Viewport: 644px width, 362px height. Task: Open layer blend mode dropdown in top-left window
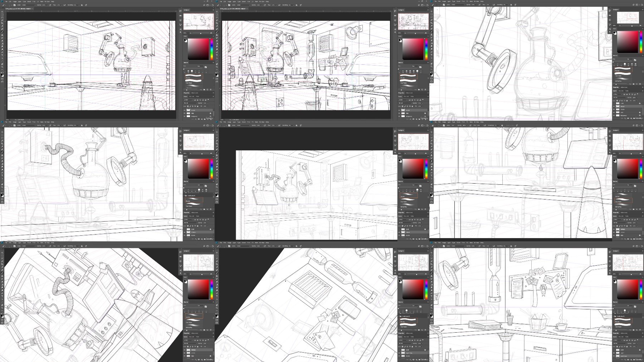point(190,103)
